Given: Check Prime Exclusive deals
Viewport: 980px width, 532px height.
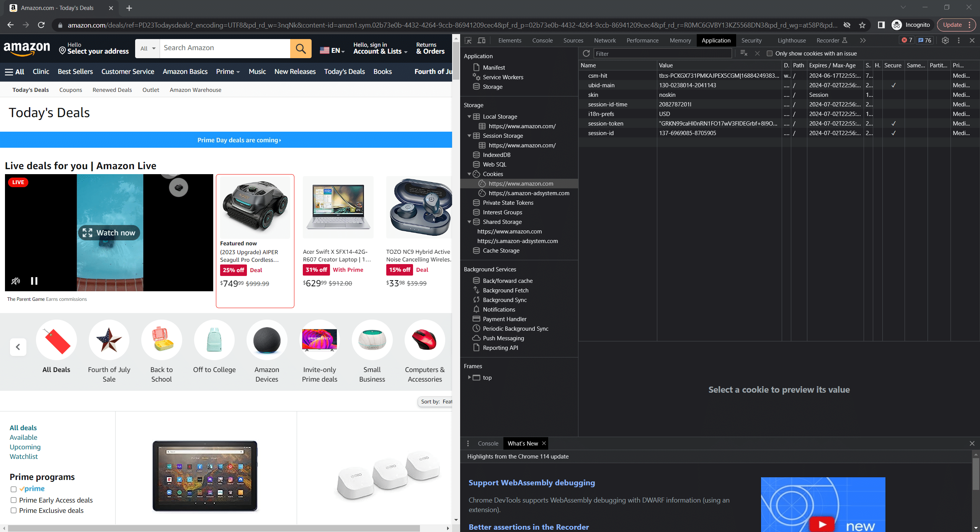Looking at the screenshot, I should [13, 511].
